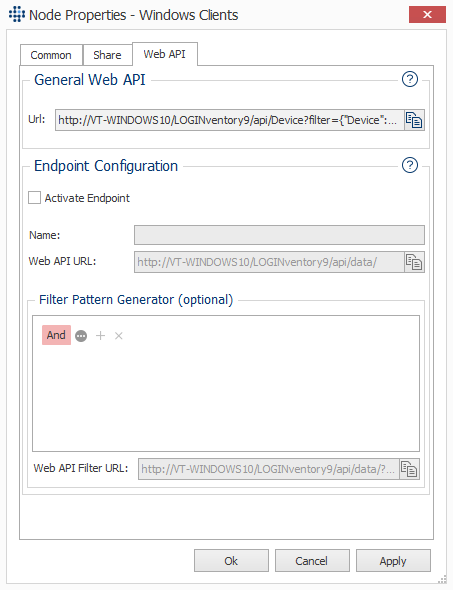Enable the Activate Endpoint checkbox
Screen dimensions: 453x590
tap(35, 198)
